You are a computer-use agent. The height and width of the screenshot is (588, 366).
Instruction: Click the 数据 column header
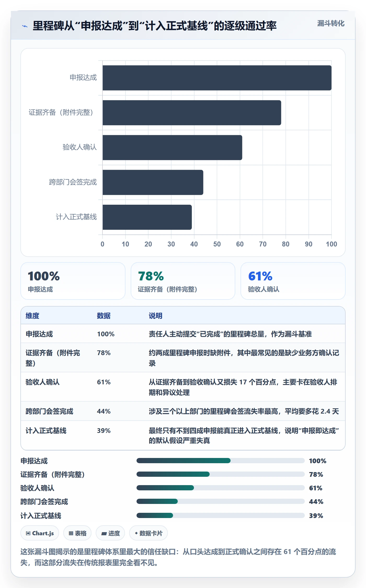(x=104, y=316)
